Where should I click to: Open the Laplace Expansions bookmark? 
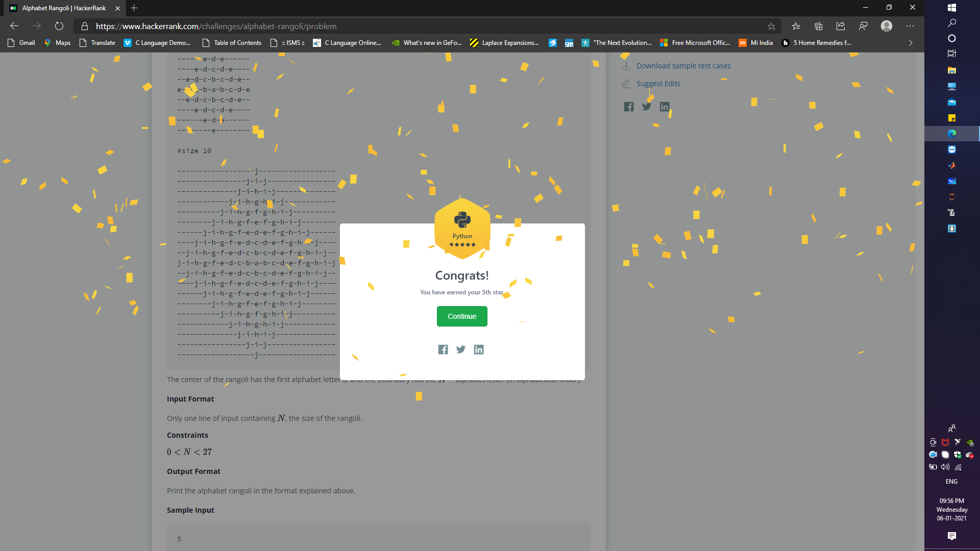click(504, 43)
